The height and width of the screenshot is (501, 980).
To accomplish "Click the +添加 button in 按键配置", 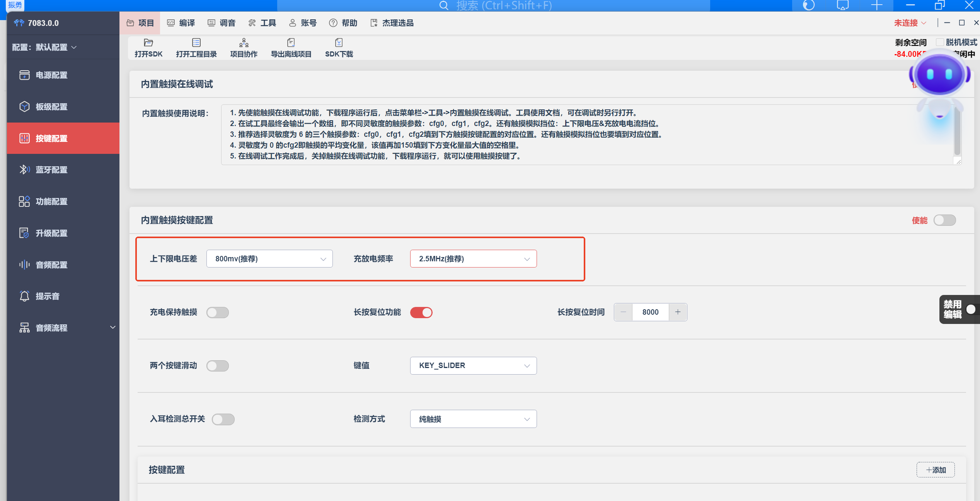I will (936, 470).
